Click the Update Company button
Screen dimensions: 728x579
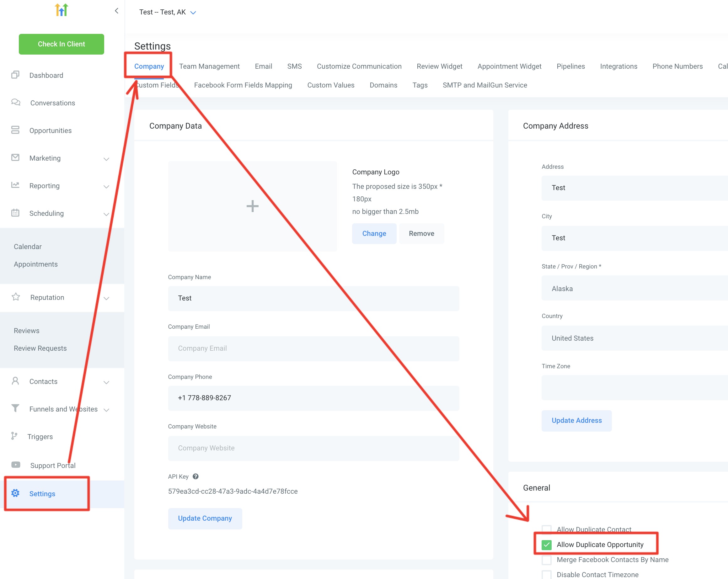coord(205,518)
